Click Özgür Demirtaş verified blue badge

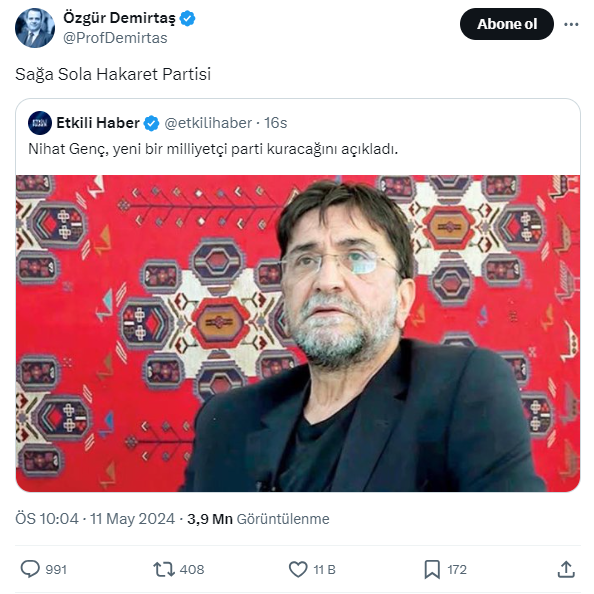[187, 18]
